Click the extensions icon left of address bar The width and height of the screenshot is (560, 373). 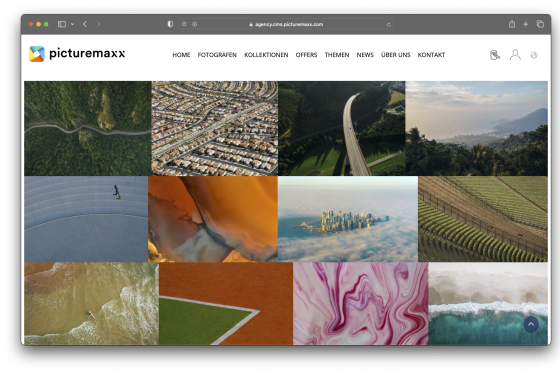(x=184, y=24)
